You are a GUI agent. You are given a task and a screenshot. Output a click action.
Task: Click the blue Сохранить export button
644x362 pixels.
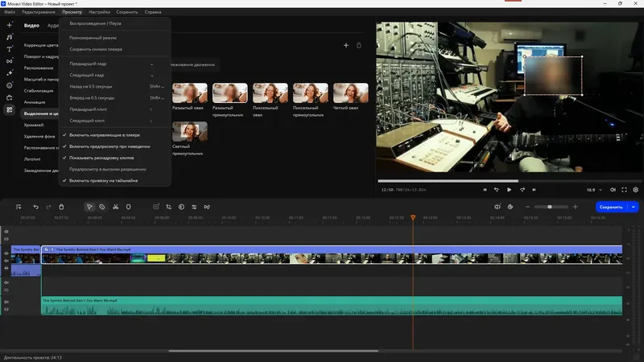[611, 207]
